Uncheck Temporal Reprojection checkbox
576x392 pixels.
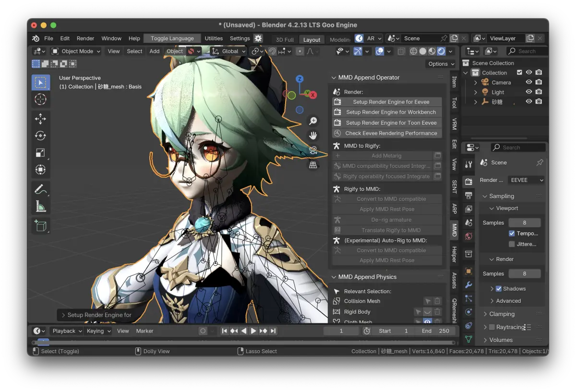click(x=512, y=233)
